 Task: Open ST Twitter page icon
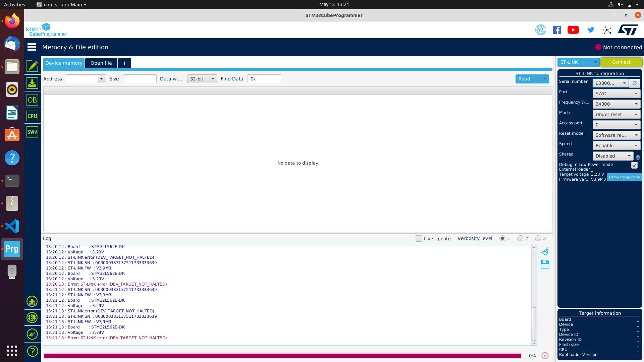(x=591, y=30)
